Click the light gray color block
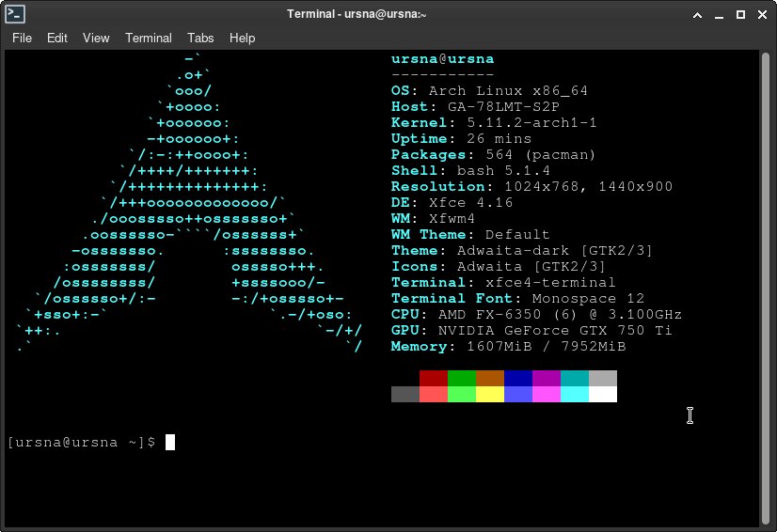This screenshot has height=532, width=777. (603, 379)
